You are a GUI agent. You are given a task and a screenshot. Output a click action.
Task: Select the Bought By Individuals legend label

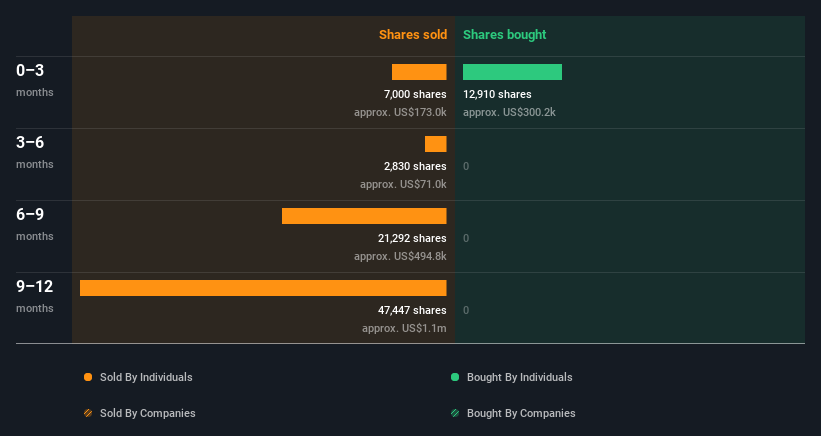coord(519,377)
